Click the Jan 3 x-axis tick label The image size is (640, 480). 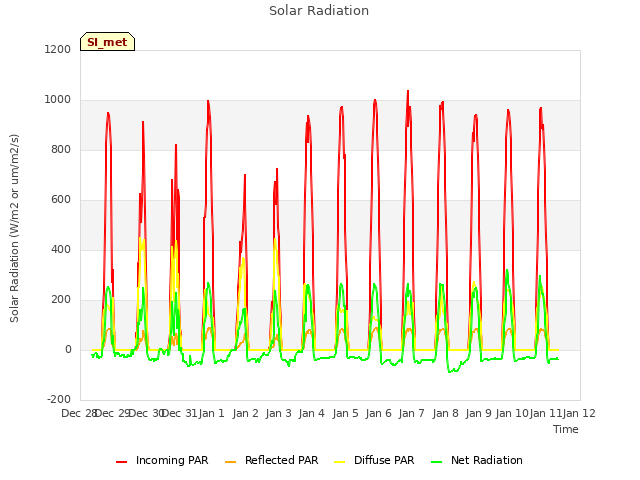278,413
